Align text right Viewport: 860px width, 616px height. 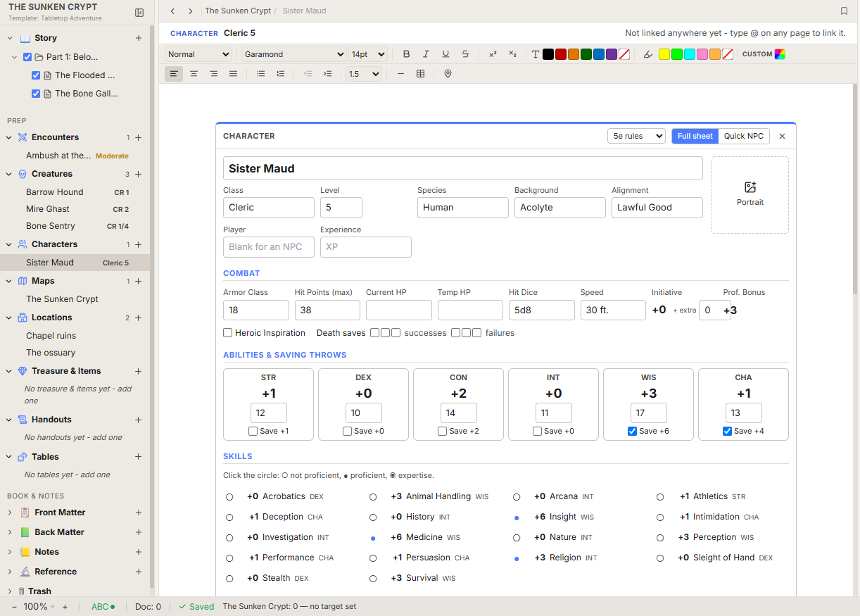pos(213,74)
